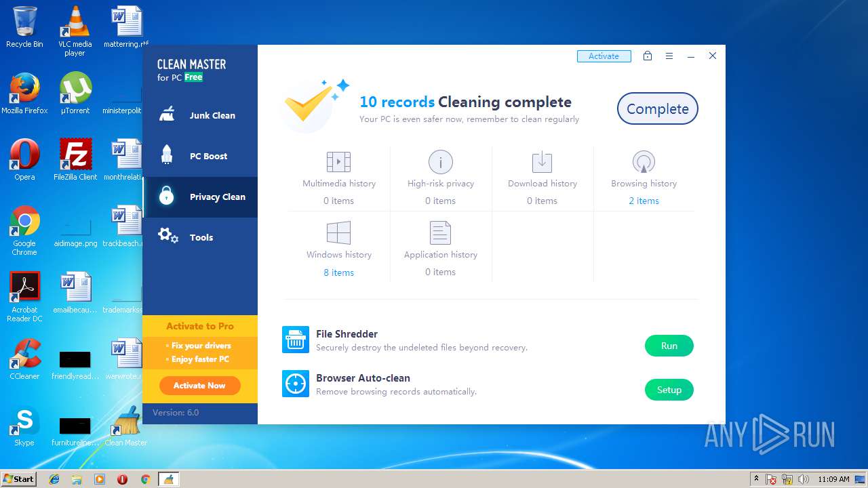Screen dimensions: 868x488
Task: Select the Acrobat Reader DC desktop icon
Action: coord(24,297)
